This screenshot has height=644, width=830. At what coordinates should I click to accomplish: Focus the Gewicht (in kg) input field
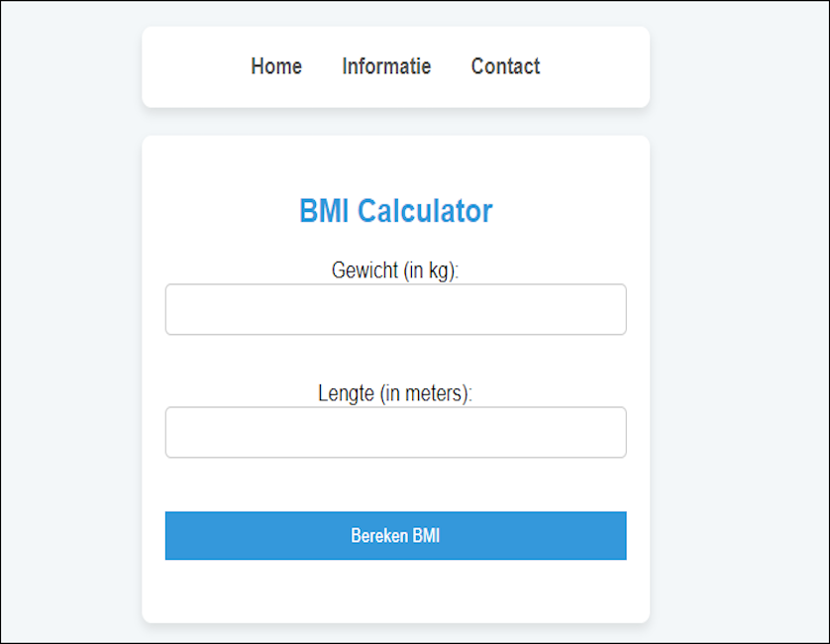[x=395, y=309]
